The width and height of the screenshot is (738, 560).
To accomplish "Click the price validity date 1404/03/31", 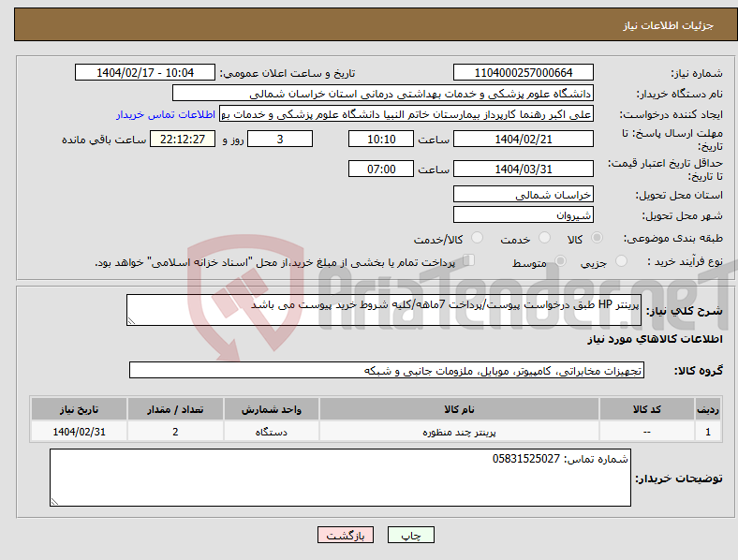I will 523,169.
